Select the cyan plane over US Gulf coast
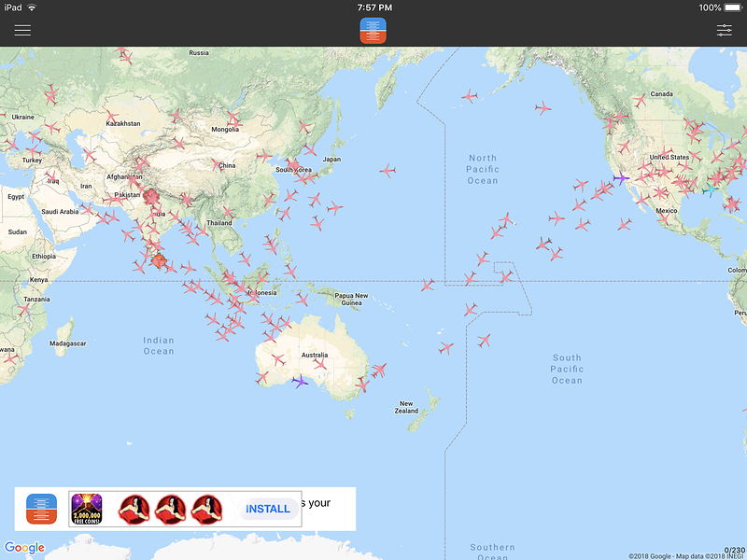This screenshot has height=560, width=747. [710, 190]
